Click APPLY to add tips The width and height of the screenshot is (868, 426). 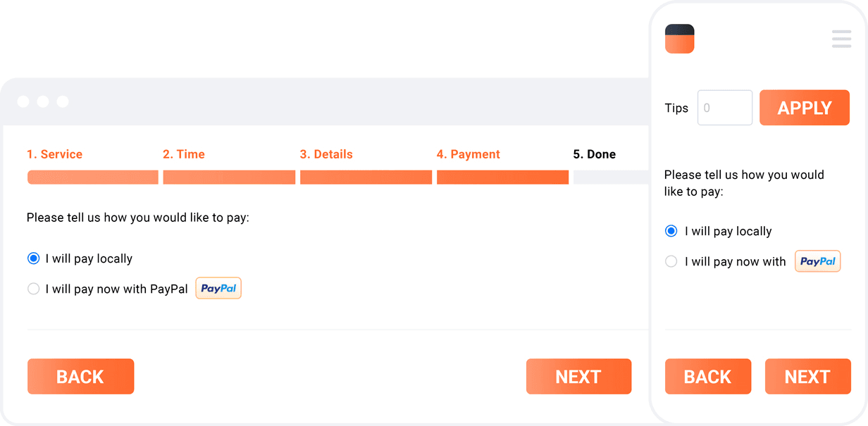[804, 108]
